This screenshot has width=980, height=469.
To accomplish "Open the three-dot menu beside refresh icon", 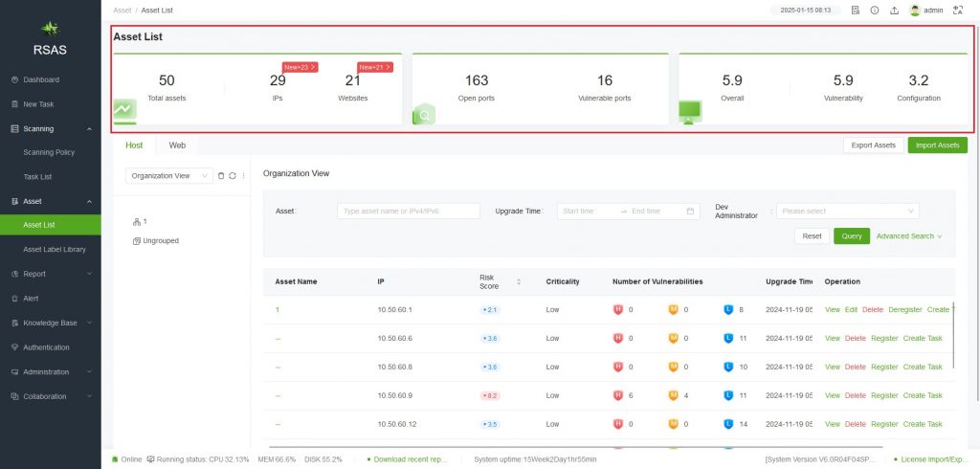I will pos(243,176).
